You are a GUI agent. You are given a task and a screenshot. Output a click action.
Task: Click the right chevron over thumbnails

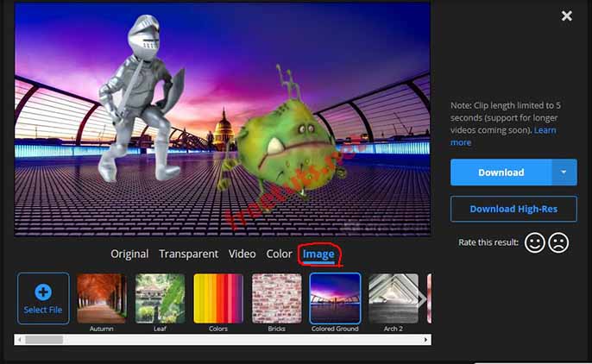pyautogui.click(x=423, y=299)
